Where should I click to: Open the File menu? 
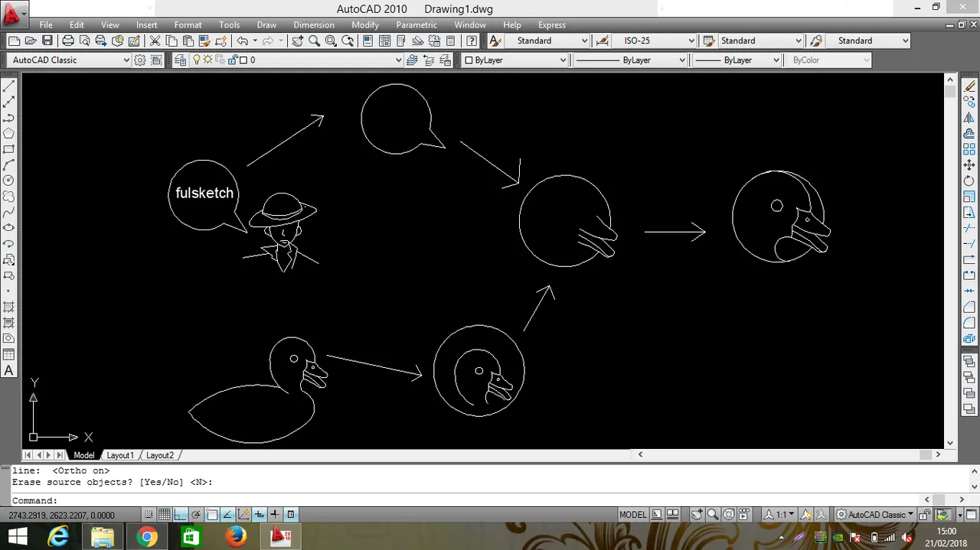46,24
